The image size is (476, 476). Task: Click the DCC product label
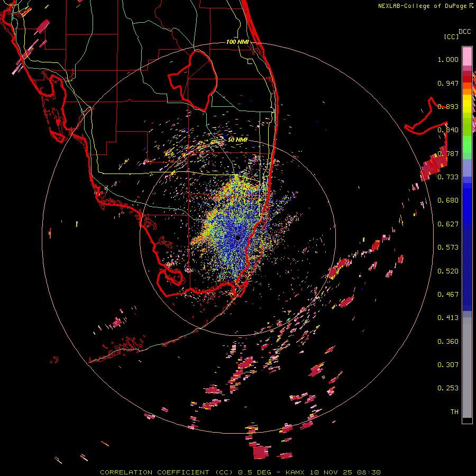click(464, 32)
